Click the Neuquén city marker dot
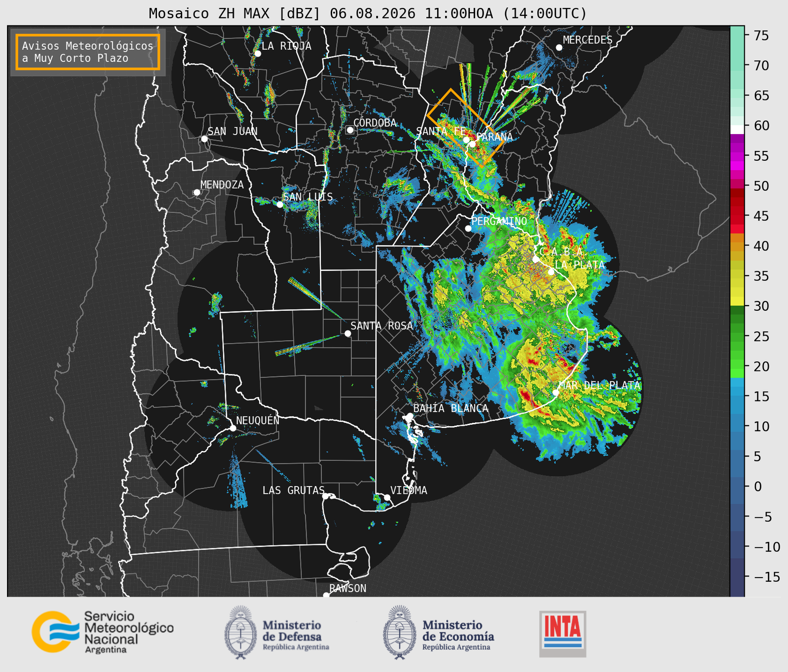788x672 pixels. click(233, 428)
